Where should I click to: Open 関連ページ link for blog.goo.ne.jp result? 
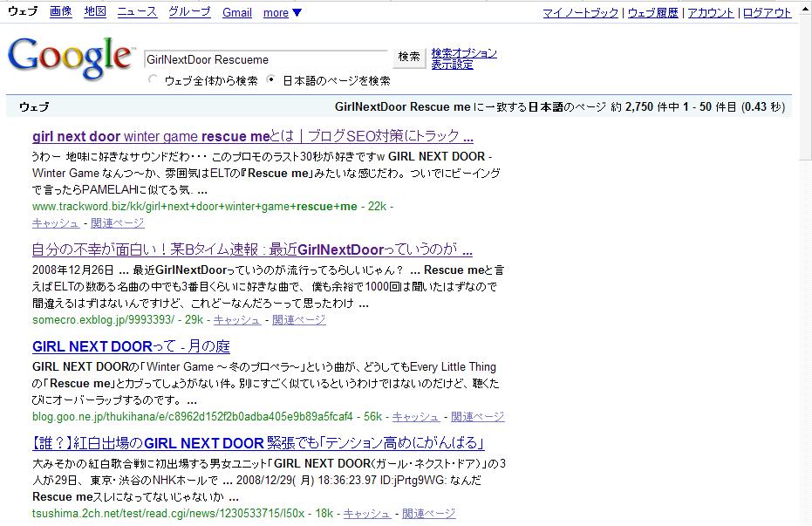477,417
